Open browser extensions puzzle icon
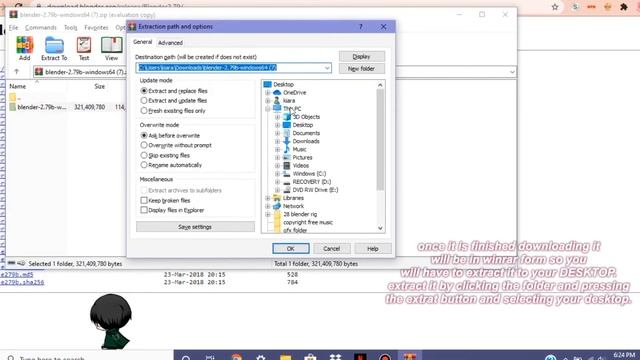Screen dimensions: 640x360 tap(623, 7)
